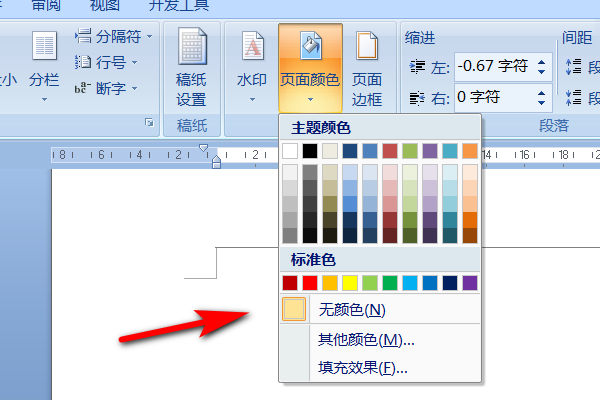Switch to the Review (审阅) tab
The height and width of the screenshot is (400, 600).
[x=46, y=5]
